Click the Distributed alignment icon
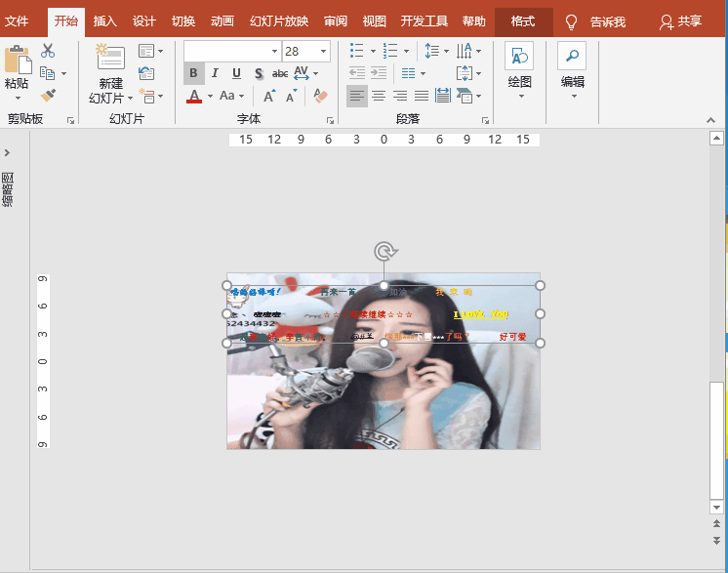Image resolution: width=728 pixels, height=573 pixels. (x=442, y=96)
